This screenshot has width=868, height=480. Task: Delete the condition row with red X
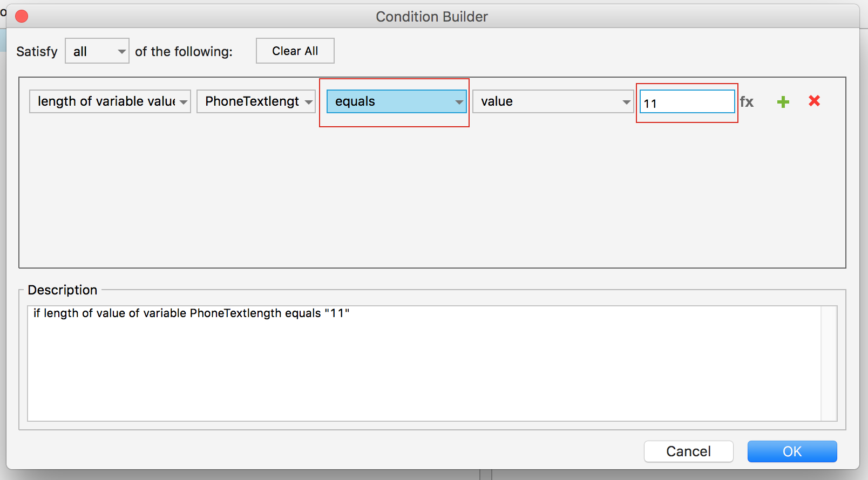814,101
